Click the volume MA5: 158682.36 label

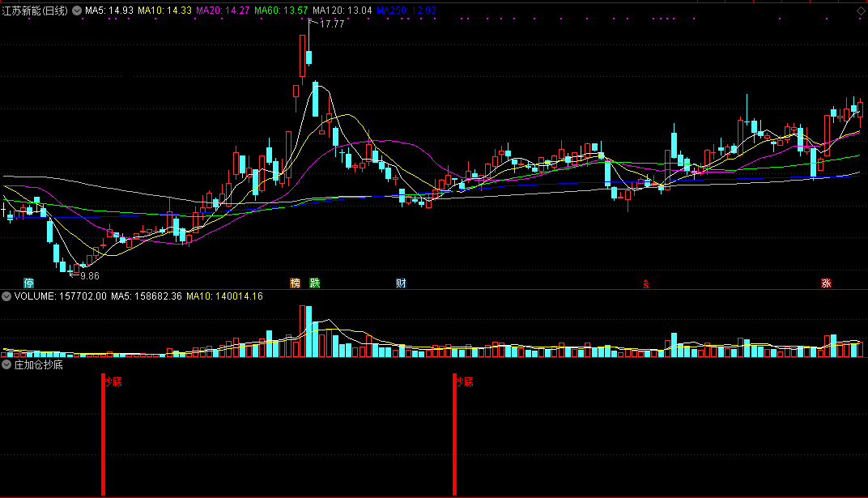pos(146,296)
